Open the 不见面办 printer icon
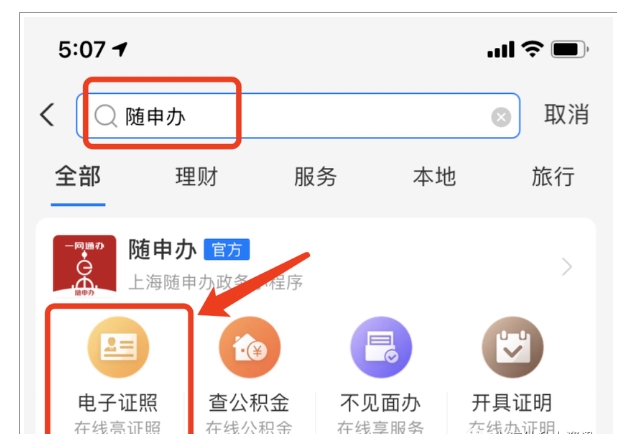 coord(381,347)
